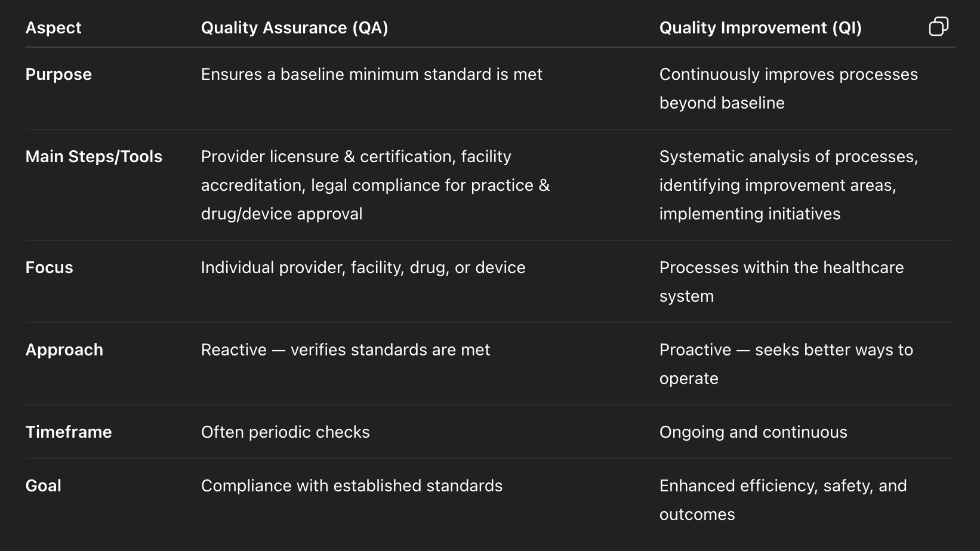
Task: Click the Main Steps/Tools row label
Action: point(94,156)
